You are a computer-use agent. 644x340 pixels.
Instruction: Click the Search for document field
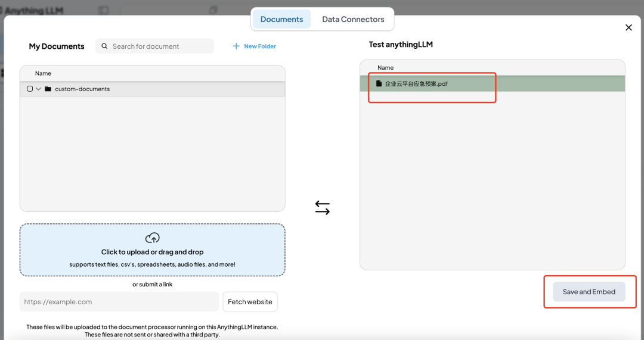point(155,46)
